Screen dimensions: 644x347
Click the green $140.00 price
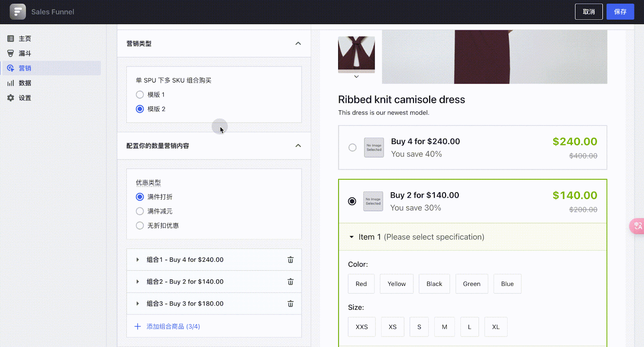(575, 195)
